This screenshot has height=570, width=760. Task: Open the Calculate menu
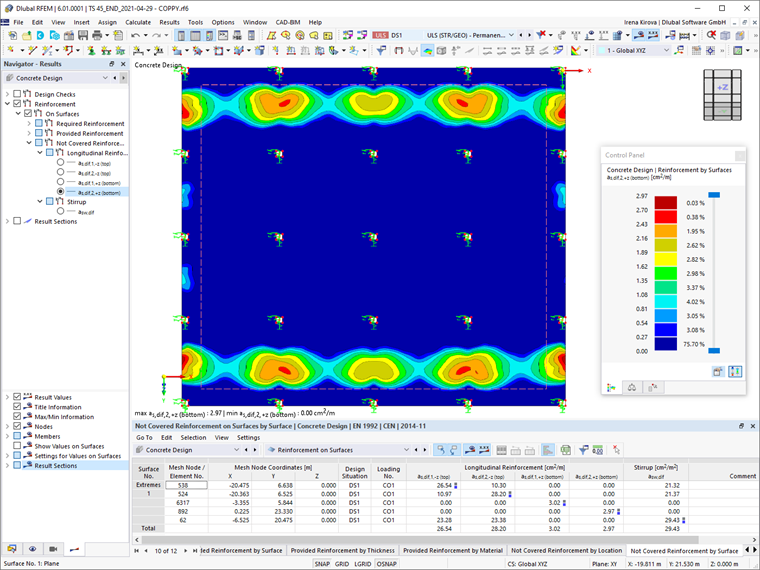pyautogui.click(x=138, y=22)
